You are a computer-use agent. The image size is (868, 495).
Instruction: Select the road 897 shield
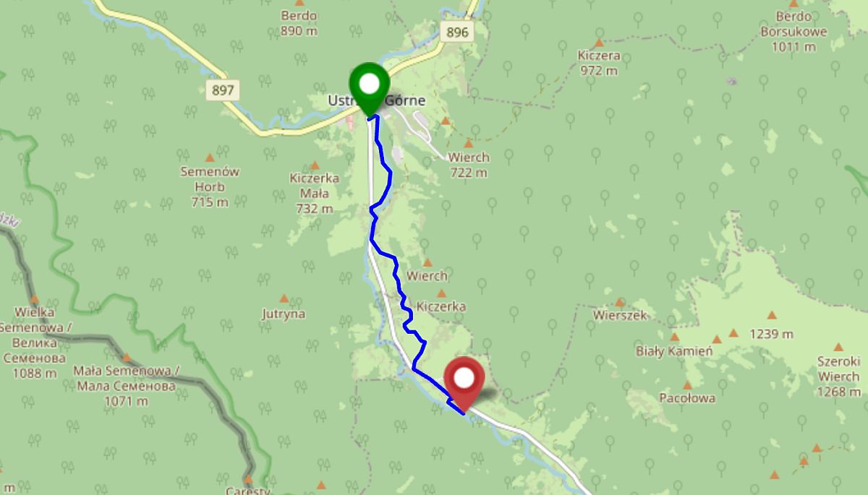click(x=223, y=90)
